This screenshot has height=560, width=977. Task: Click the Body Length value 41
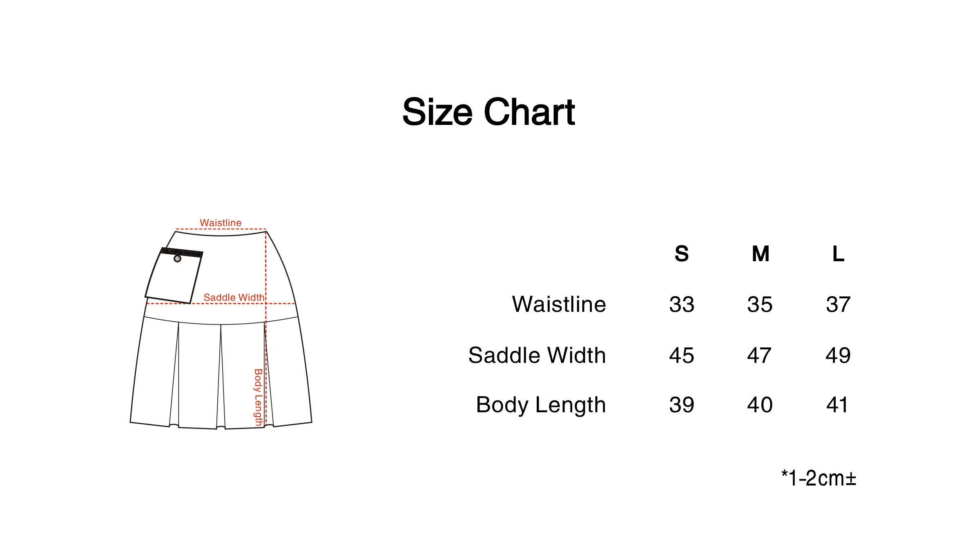pyautogui.click(x=837, y=405)
